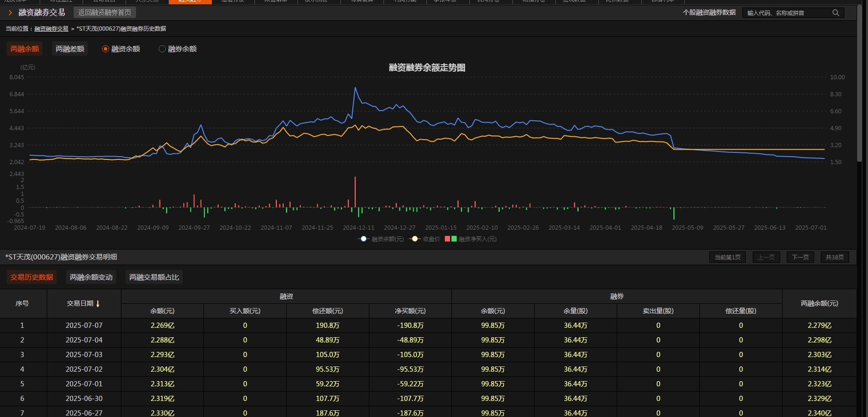Select the 2025-07-03 date cell
Screen dimensions: 868x417
(84, 355)
